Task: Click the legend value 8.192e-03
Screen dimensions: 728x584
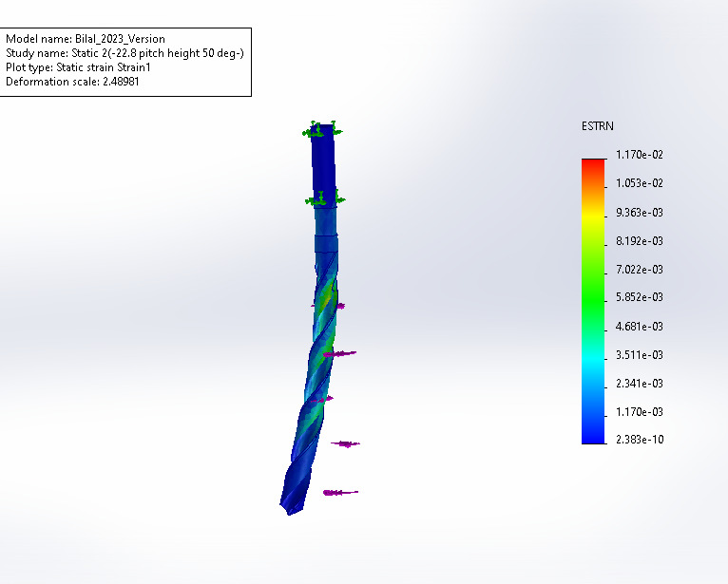Action: tap(640, 241)
